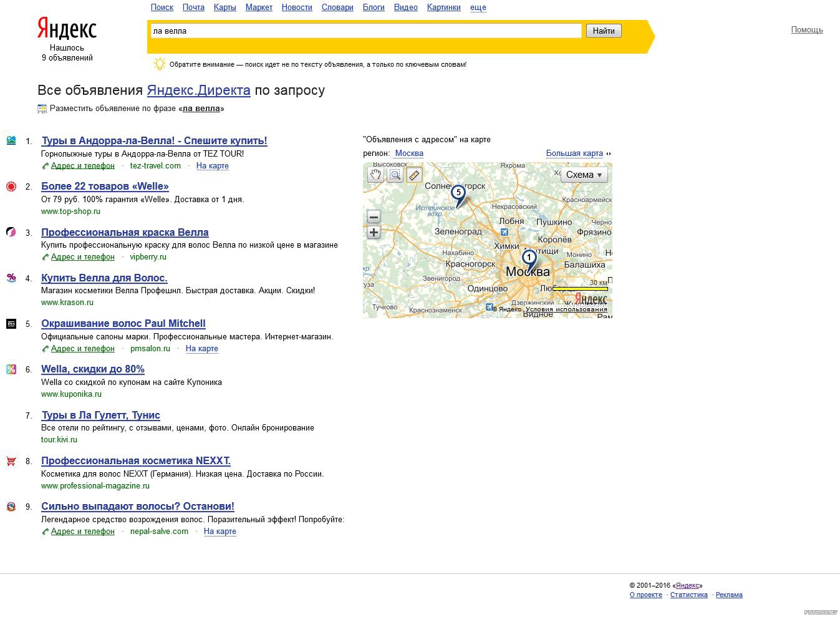Viewport: 840px width, 617px height.
Task: Click the ла велла phrase link
Action: (x=201, y=109)
